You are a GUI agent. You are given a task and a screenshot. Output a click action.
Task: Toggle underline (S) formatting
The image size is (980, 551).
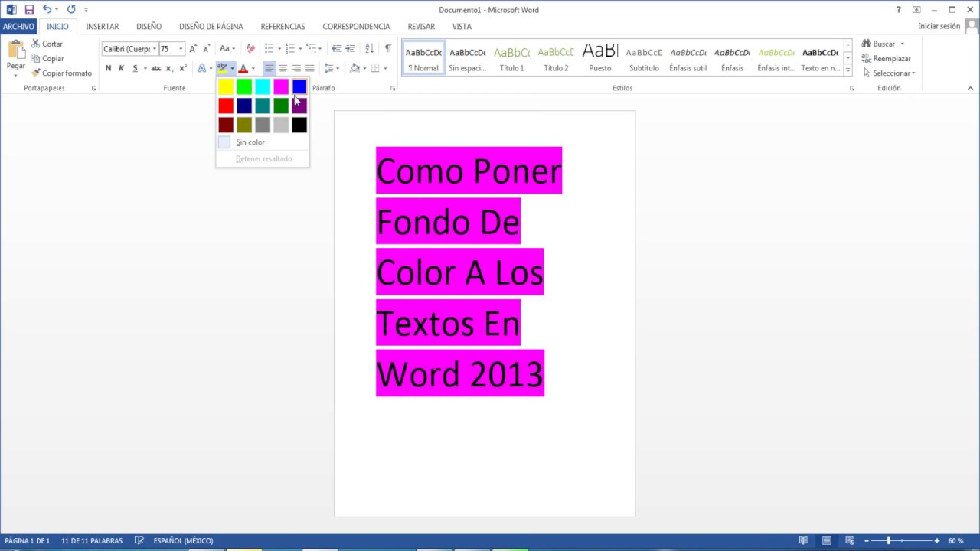click(135, 68)
